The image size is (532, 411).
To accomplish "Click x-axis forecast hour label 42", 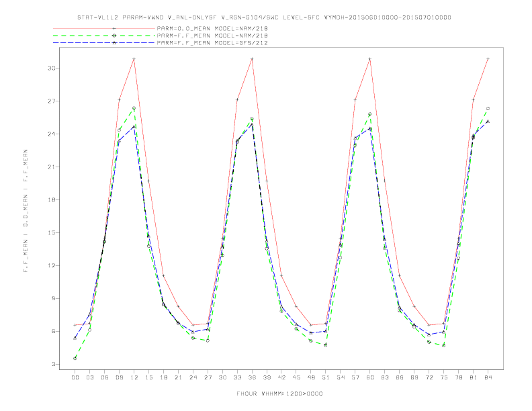I will [x=281, y=377].
